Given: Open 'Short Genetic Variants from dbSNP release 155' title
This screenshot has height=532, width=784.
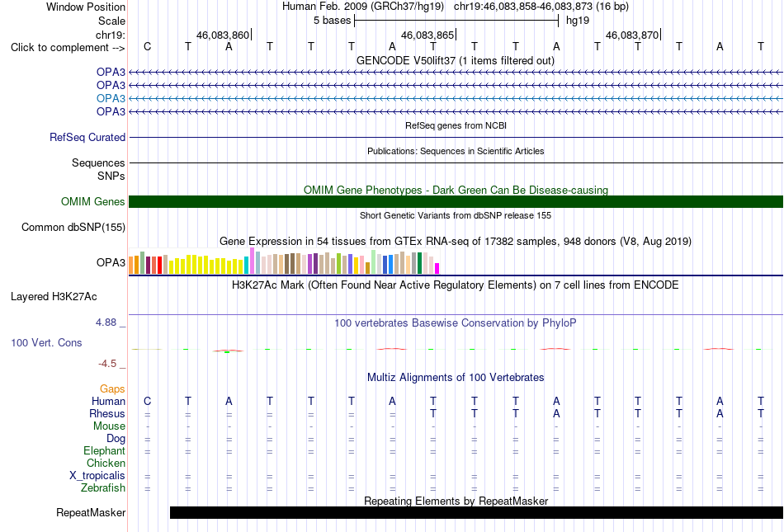Looking at the screenshot, I should pyautogui.click(x=456, y=215).
